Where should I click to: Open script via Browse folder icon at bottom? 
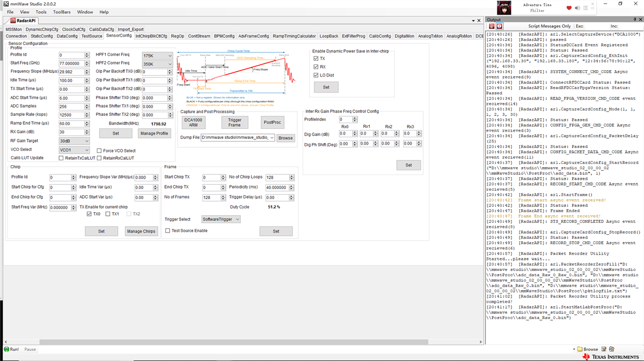pyautogui.click(x=580, y=349)
